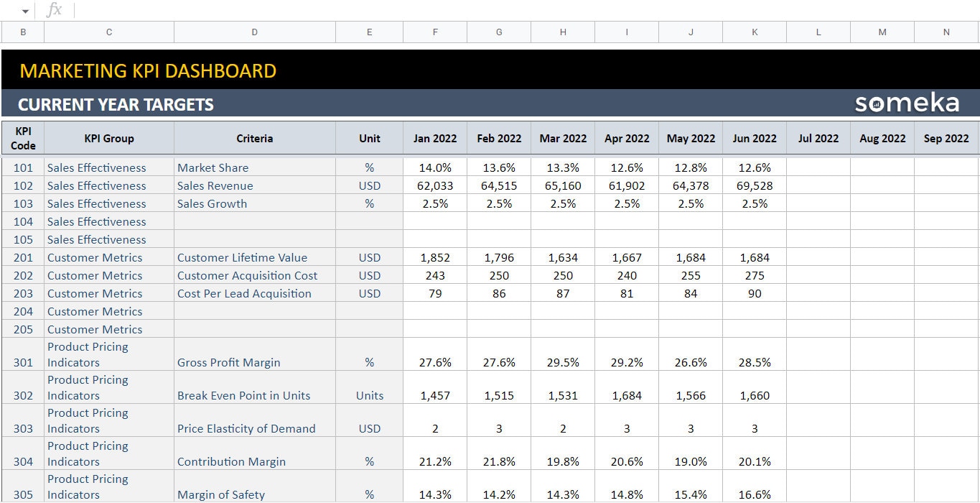The image size is (980, 503).
Task: Select the KPI Group header cell
Action: 109,138
